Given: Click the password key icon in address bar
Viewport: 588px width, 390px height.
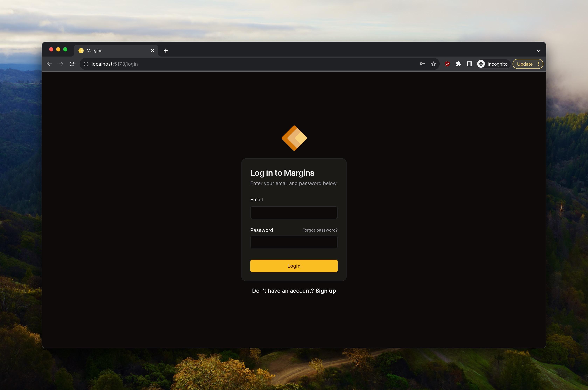Looking at the screenshot, I should click(x=421, y=64).
